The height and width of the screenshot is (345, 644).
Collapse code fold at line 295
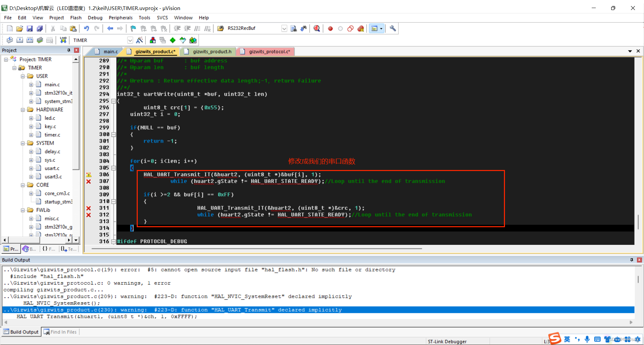[114, 101]
